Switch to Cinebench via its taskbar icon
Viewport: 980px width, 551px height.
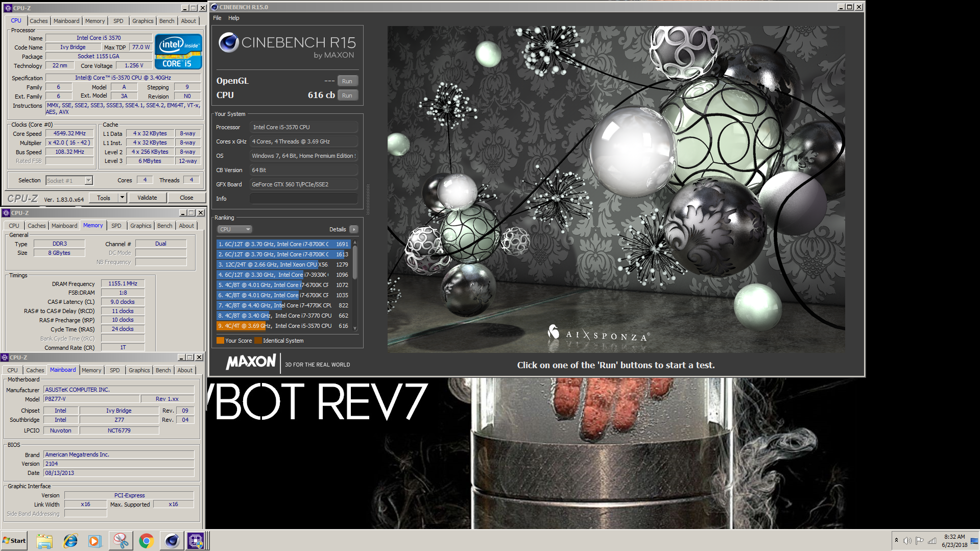172,541
